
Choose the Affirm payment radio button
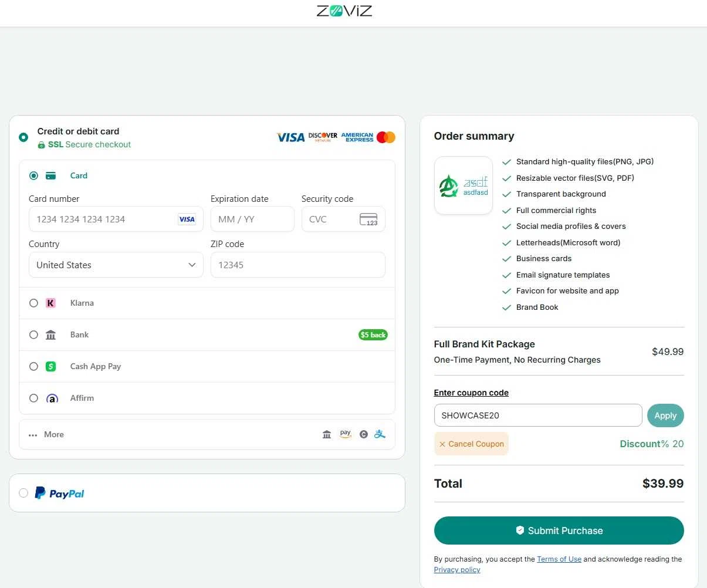pyautogui.click(x=33, y=398)
